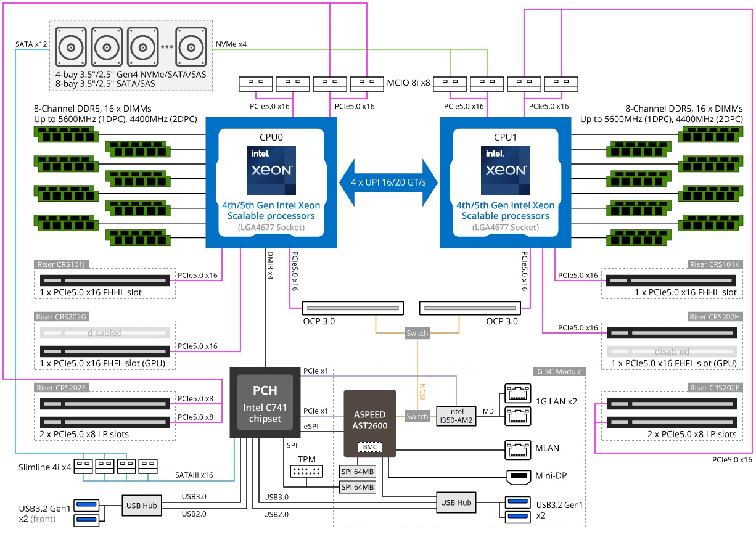This screenshot has width=756, height=537.
Task: Click the 4 x UPI 16/20 GT/s arrow
Action: [x=389, y=182]
